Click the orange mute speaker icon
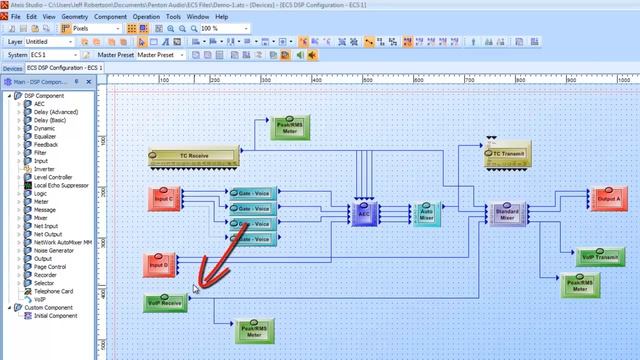Viewport: 640px width, 360px height. (x=312, y=55)
